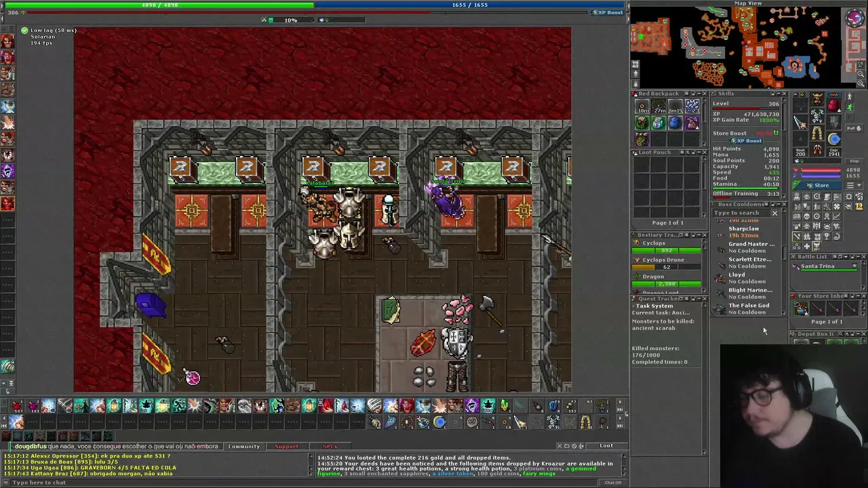Screen dimensions: 868x488
Task: Collapse the Skills panel
Action: [x=778, y=94]
